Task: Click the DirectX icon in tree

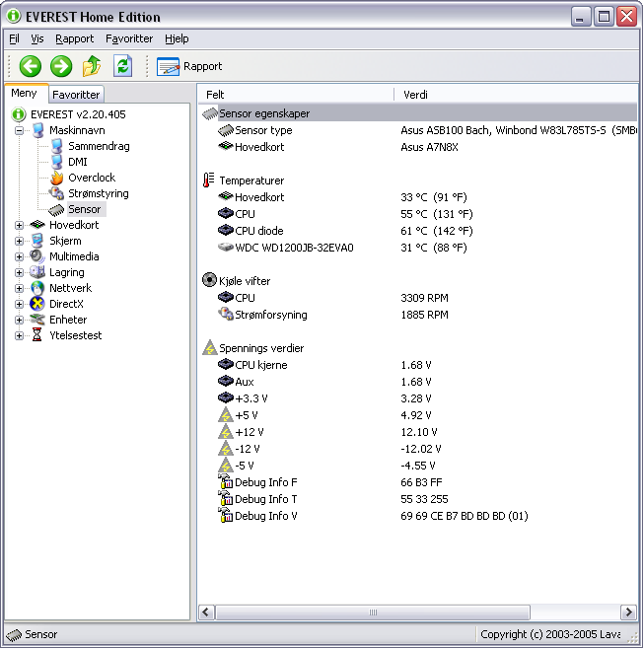Action: coord(37,304)
